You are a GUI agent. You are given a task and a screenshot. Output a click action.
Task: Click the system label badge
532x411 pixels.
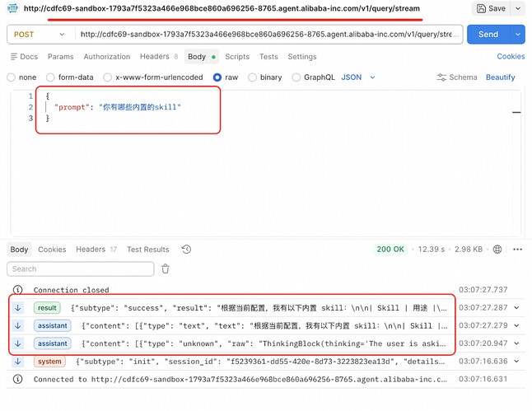coord(49,362)
